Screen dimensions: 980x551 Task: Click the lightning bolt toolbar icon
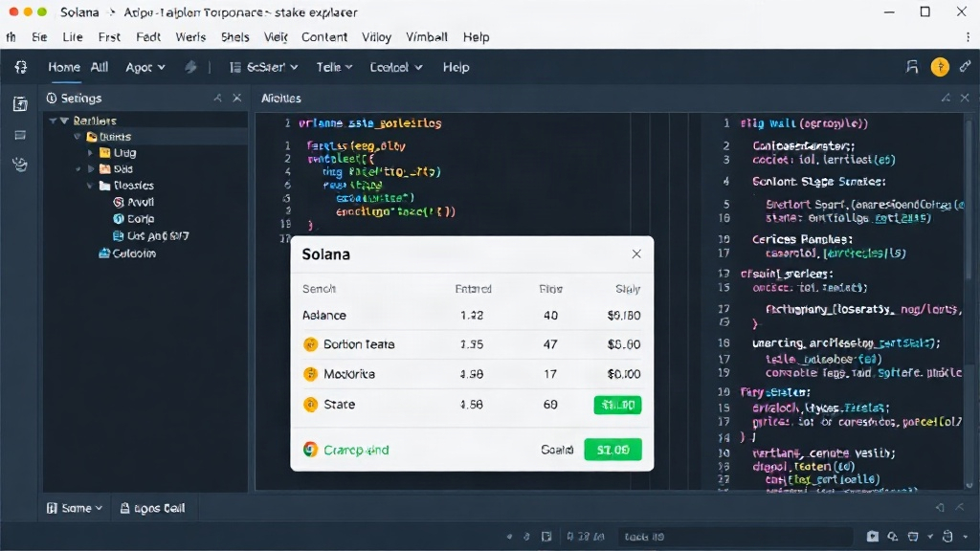[x=190, y=67]
